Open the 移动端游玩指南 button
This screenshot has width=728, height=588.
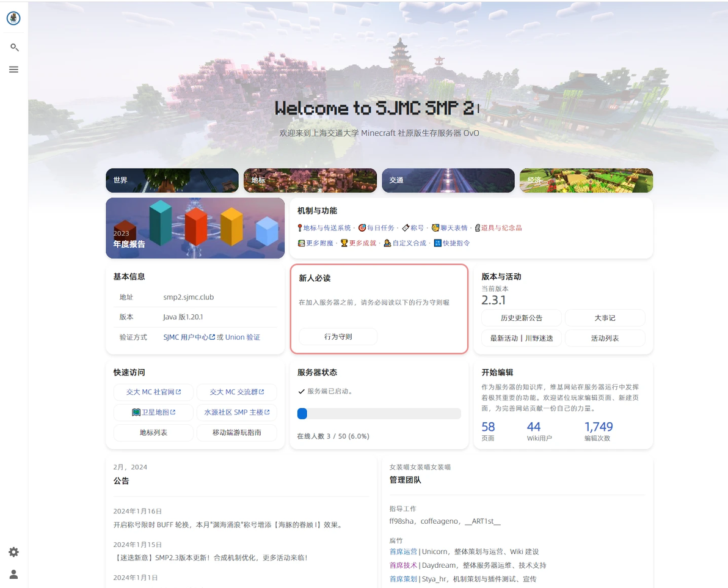237,432
